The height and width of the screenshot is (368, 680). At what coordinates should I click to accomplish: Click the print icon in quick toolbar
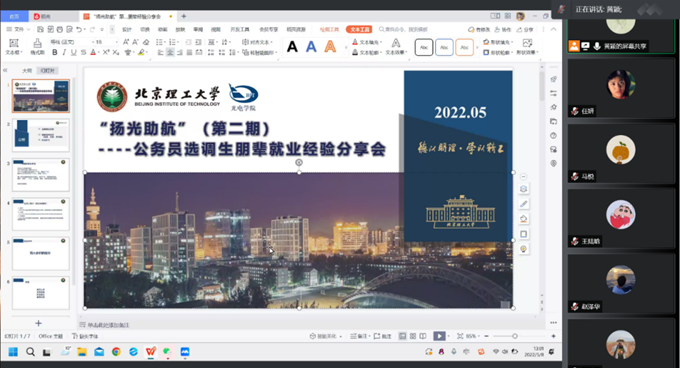point(59,29)
